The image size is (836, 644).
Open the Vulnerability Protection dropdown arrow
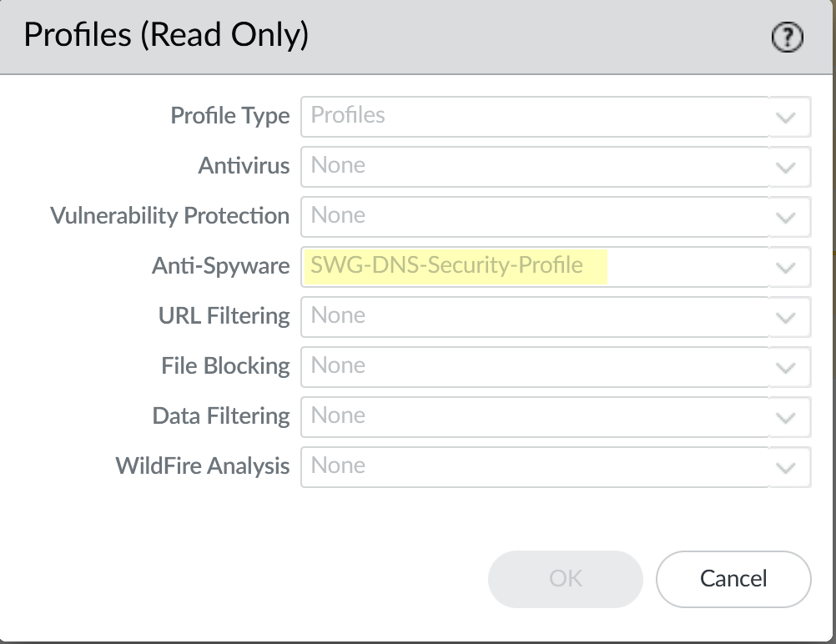click(785, 217)
